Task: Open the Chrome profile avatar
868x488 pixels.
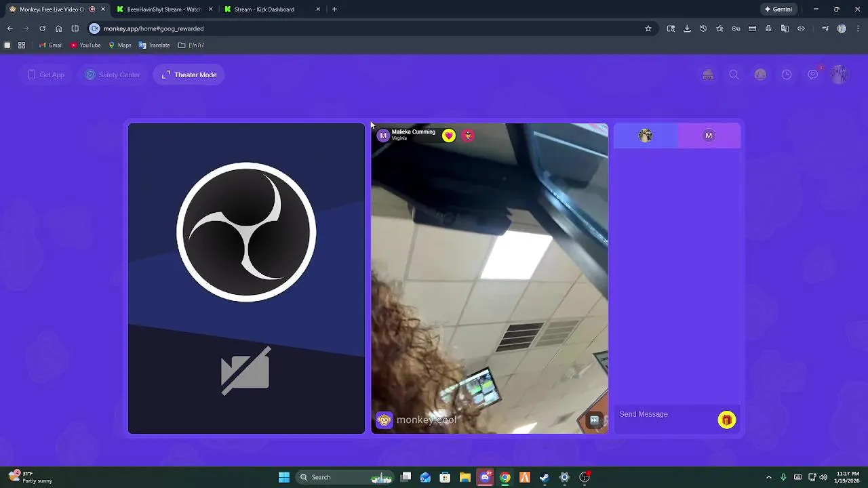Action: click(842, 28)
